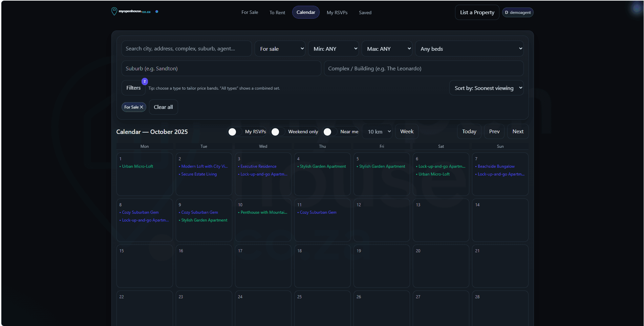The height and width of the screenshot is (326, 644).
Task: Open the 10 km distance dropdown
Action: pyautogui.click(x=377, y=132)
